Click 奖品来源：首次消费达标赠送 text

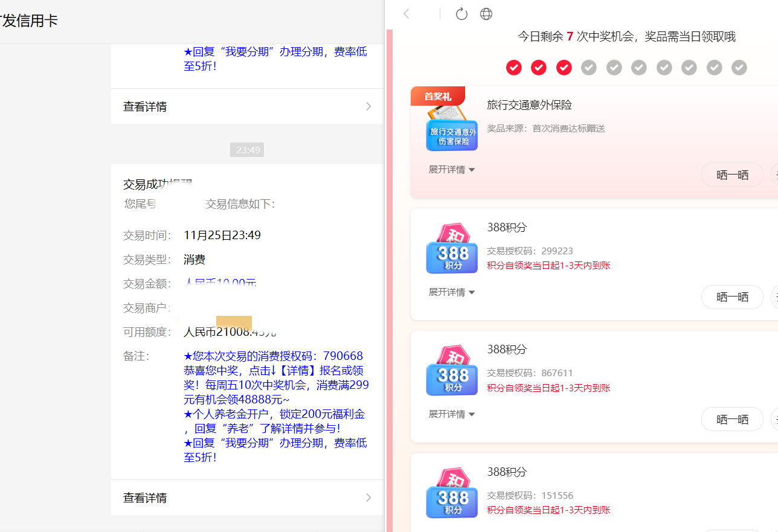click(x=546, y=129)
